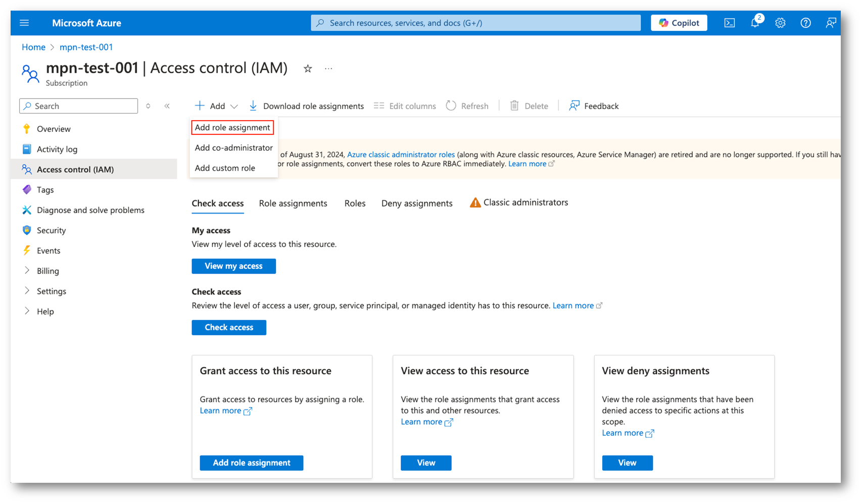Image resolution: width=862 pixels, height=504 pixels.
Task: Open the Add dropdown
Action: click(216, 106)
